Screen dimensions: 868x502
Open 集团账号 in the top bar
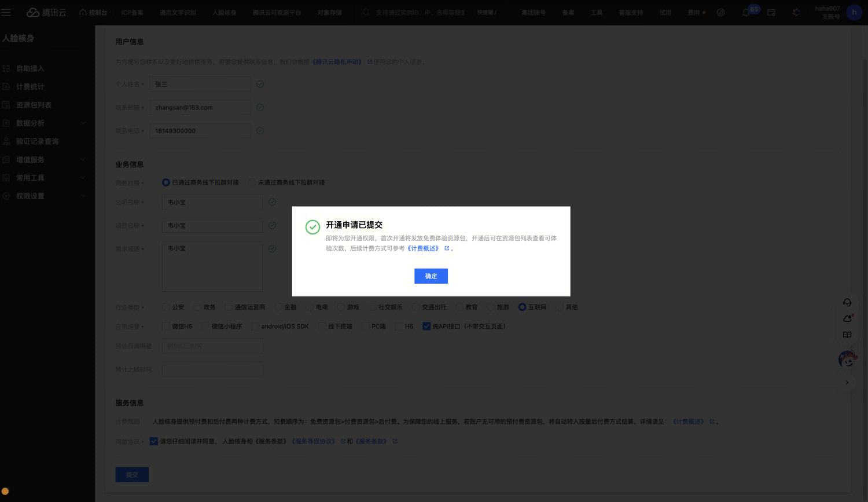pos(534,12)
